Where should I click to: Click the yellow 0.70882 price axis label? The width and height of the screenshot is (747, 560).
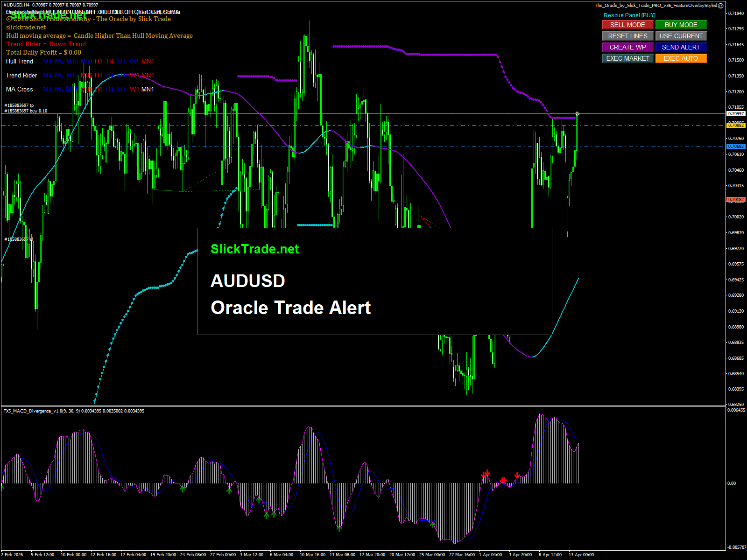(x=736, y=126)
